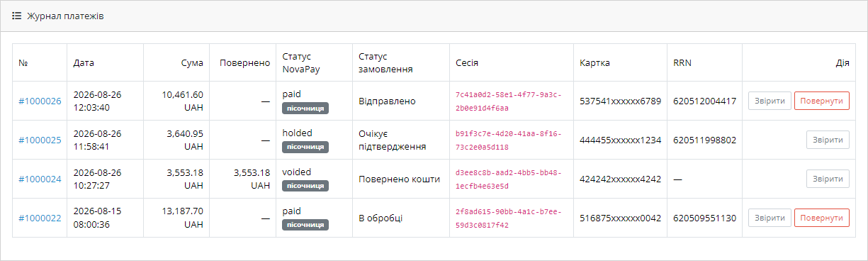Click date 2026-08-15 08:00:36
The image size is (868, 261).
pos(98,218)
